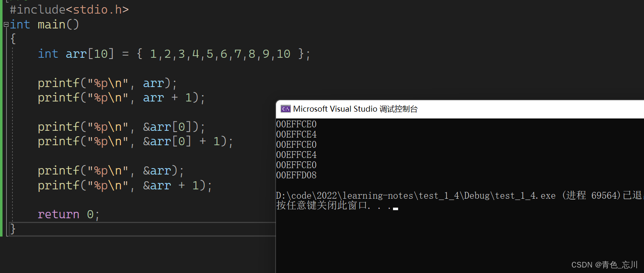The width and height of the screenshot is (644, 273).
Task: Click the printf line with &arr + 1
Action: coord(125,186)
